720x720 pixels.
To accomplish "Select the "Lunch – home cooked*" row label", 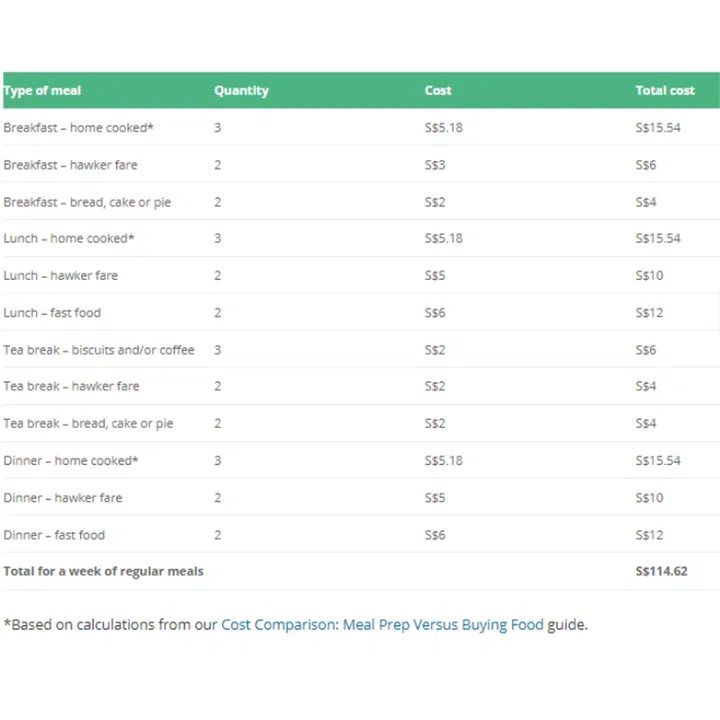I will point(69,239).
